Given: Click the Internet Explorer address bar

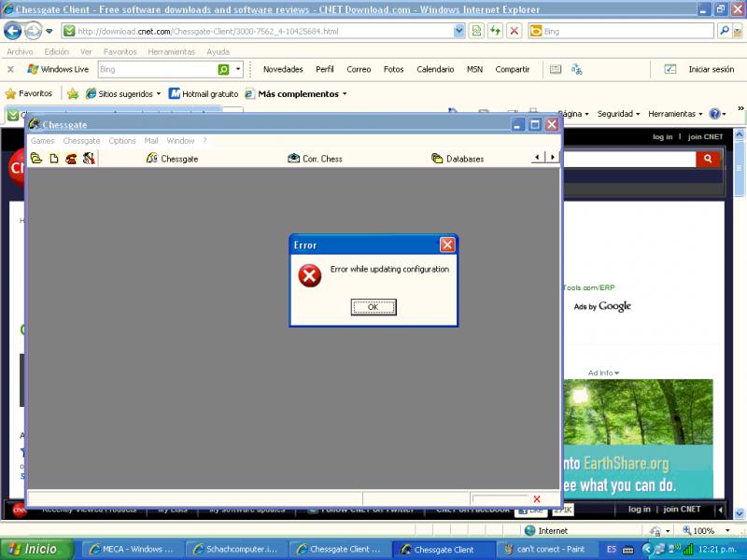Looking at the screenshot, I should click(258, 32).
